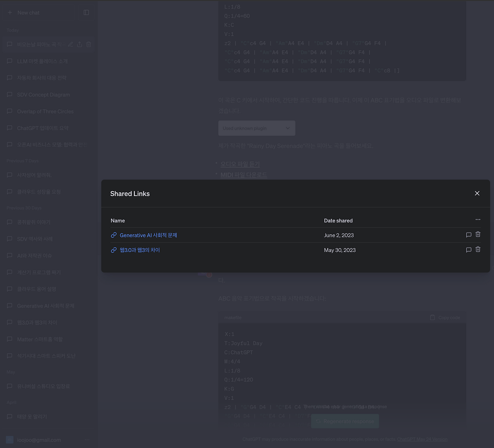Open the 오픈AI 비즈니스 모델 chat
The width and height of the screenshot is (494, 448).
pyautogui.click(x=48, y=144)
